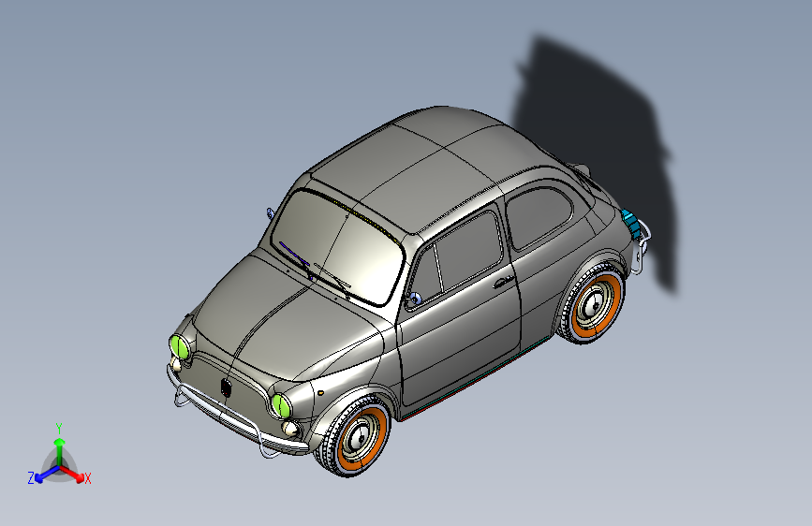Select the green headlight beside the front wheel
This screenshot has width=812, height=526.
pos(281,405)
